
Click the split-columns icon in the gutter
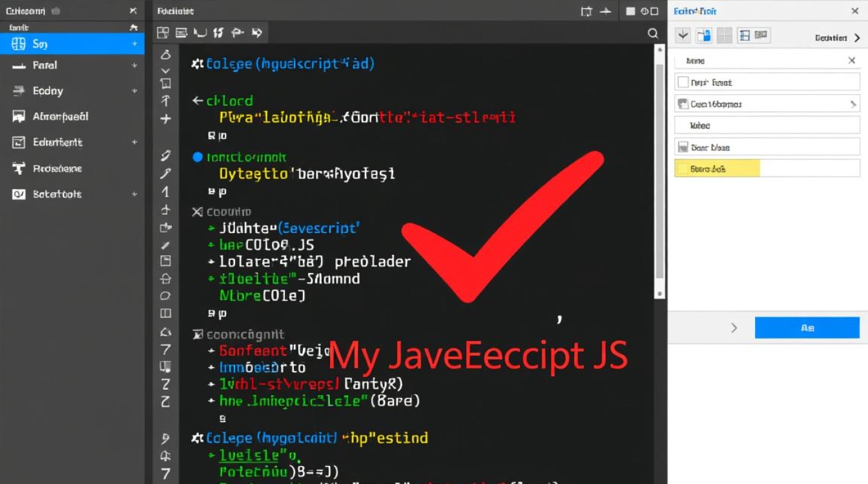[x=166, y=314]
